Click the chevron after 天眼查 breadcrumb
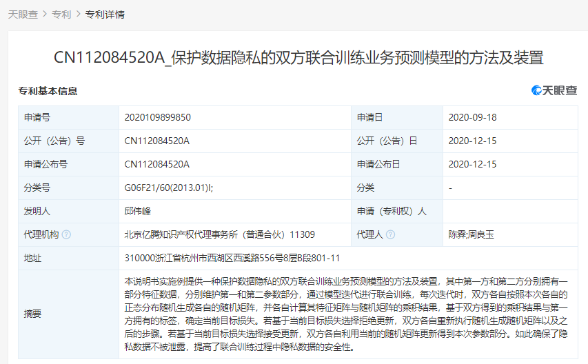 (45, 14)
